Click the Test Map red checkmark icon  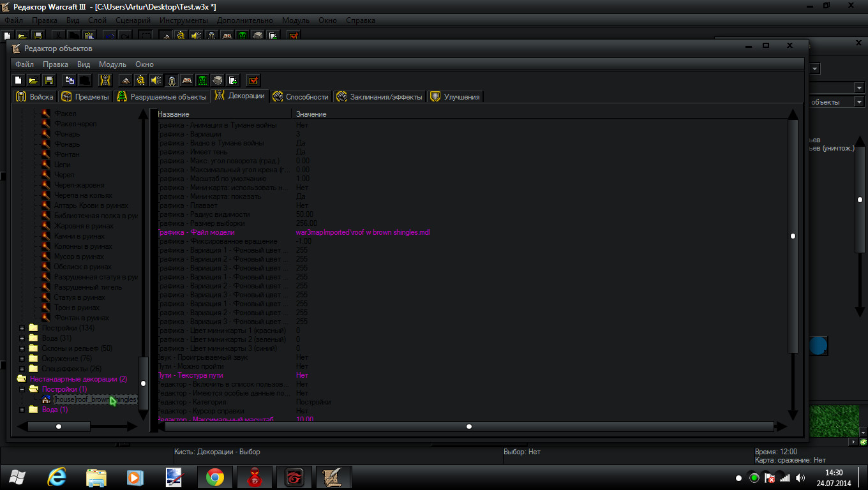point(253,80)
